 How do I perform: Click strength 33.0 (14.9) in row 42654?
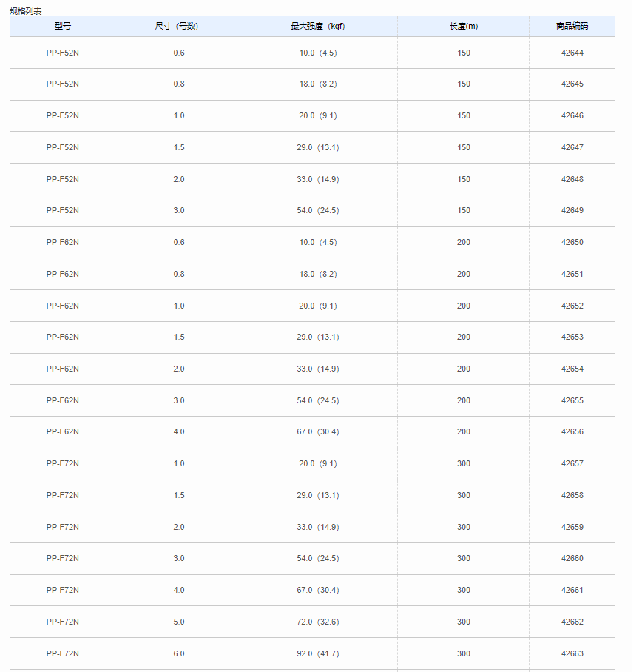318,369
